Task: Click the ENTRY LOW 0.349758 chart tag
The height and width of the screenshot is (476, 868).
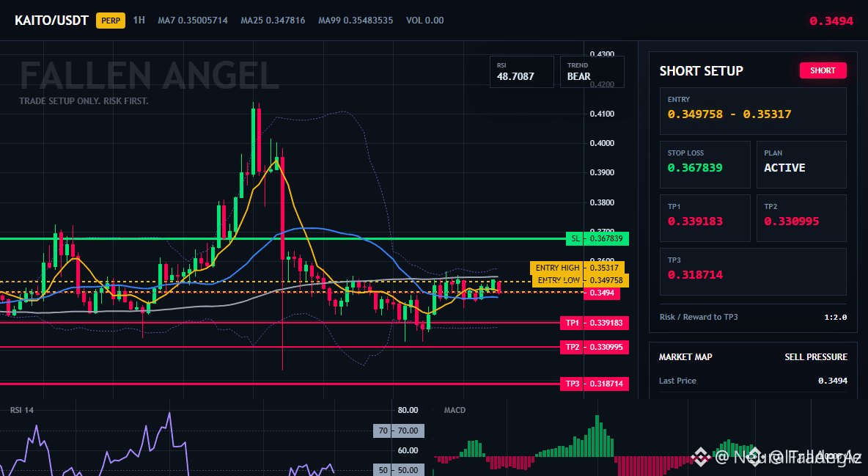Action: click(580, 280)
